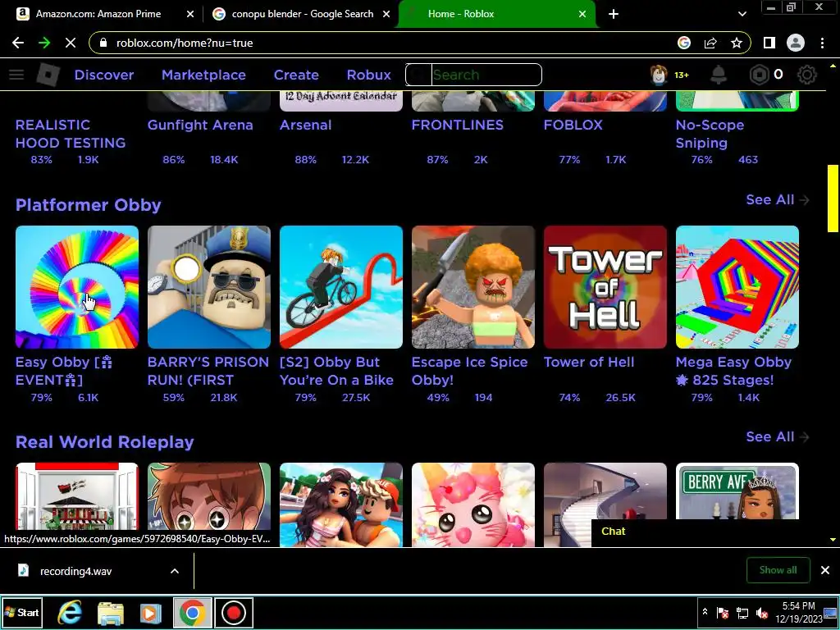Screen dimensions: 840x630
Task: Click Show all downloads button
Action: 778,570
